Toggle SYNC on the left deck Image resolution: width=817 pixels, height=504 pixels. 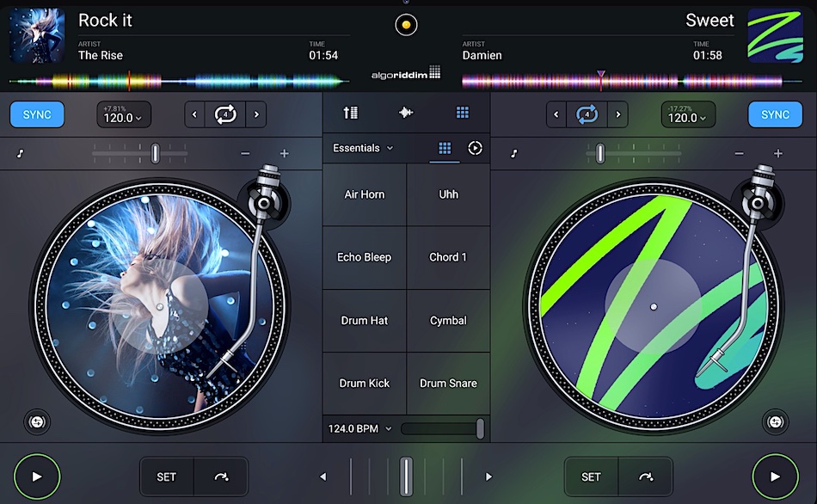[37, 114]
